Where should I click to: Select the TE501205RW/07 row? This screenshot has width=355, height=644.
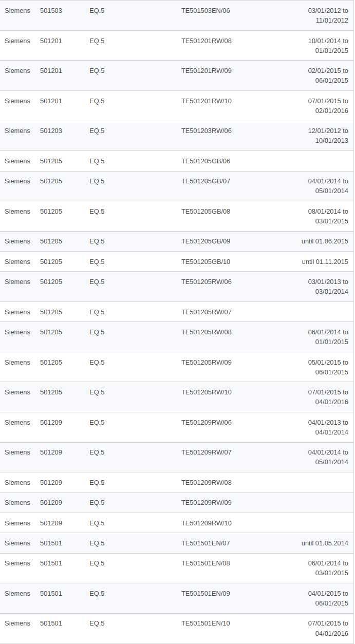tap(177, 312)
